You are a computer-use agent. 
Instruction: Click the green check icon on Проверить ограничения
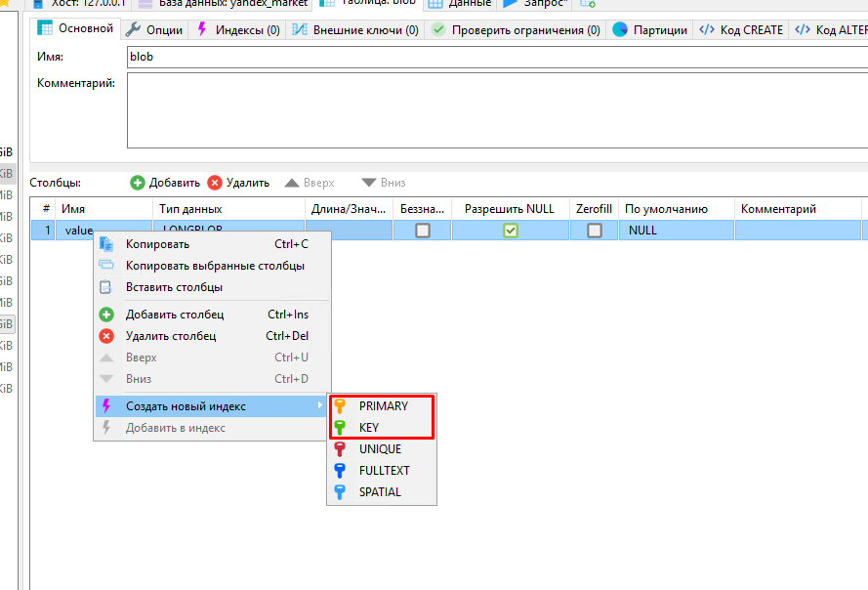(438, 29)
